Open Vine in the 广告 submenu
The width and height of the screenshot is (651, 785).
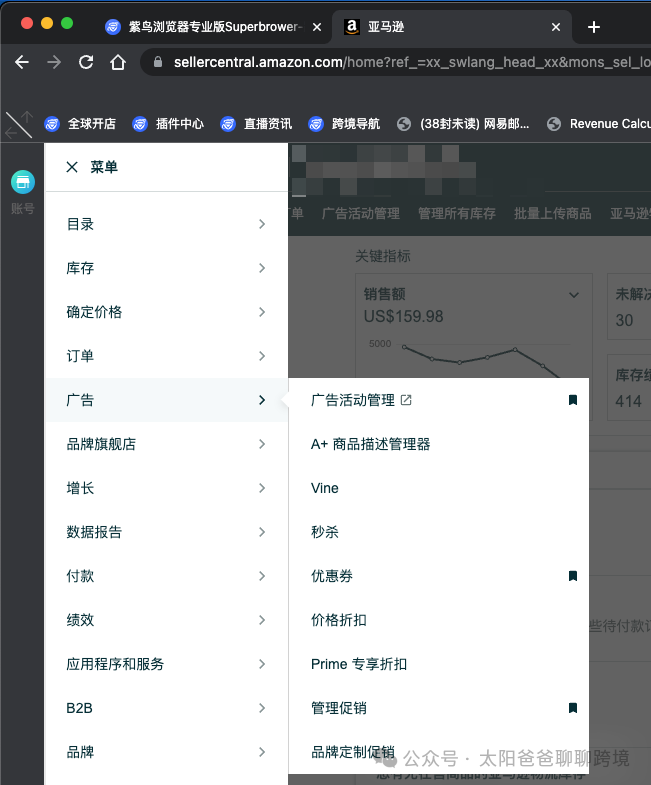click(x=324, y=488)
